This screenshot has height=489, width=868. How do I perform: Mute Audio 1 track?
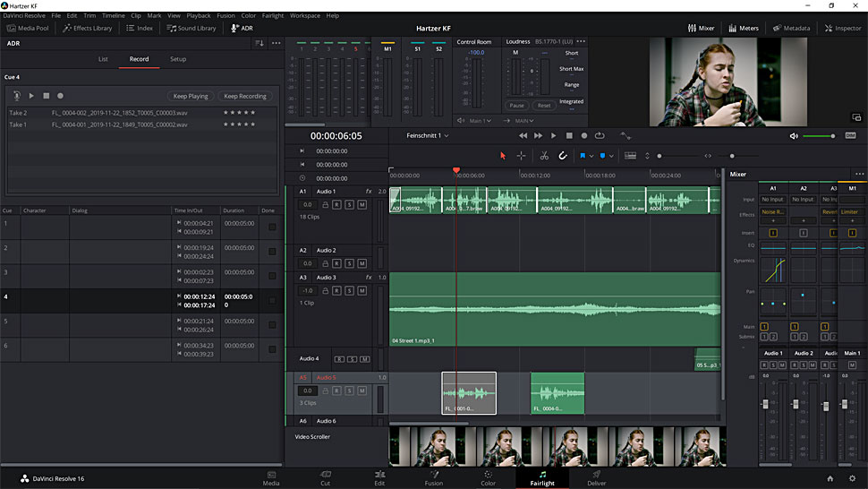coord(362,205)
